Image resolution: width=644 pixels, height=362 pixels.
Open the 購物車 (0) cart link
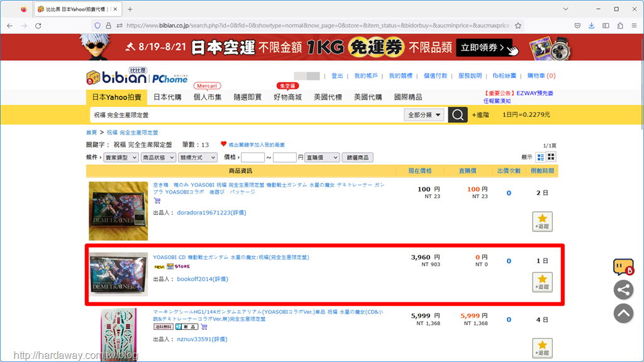click(x=541, y=76)
